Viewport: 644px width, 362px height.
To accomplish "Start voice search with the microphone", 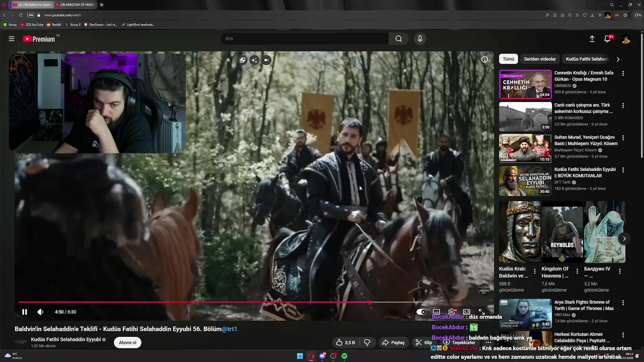I will (x=420, y=39).
